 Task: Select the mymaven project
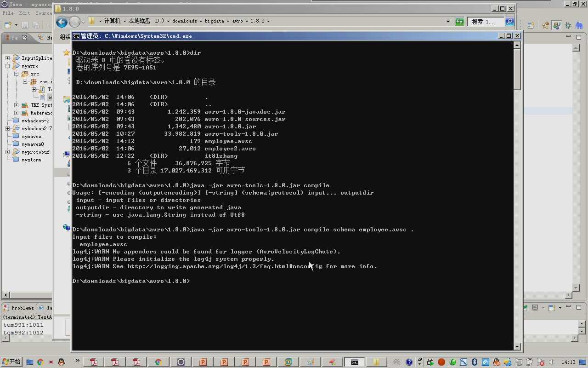(31, 136)
